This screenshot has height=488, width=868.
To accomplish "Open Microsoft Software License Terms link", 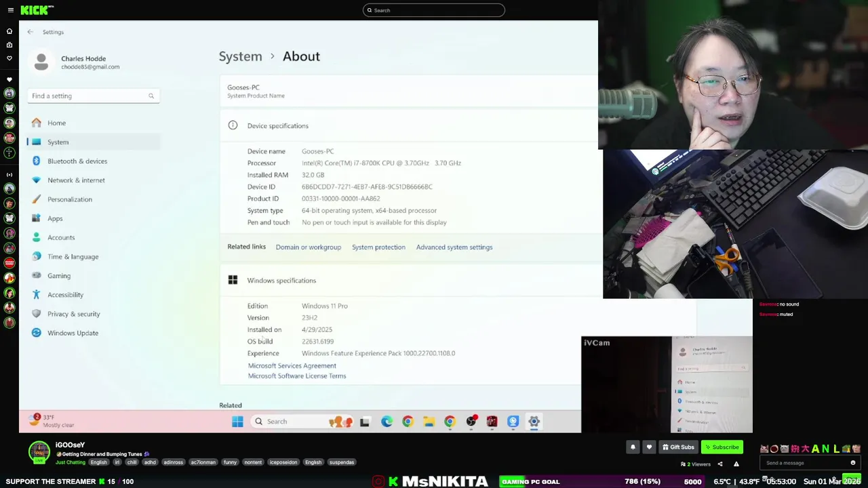I will [x=296, y=376].
